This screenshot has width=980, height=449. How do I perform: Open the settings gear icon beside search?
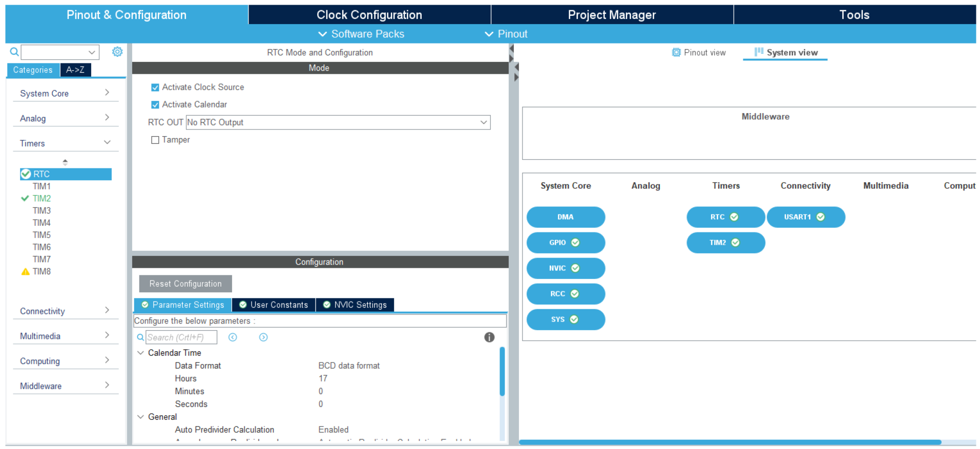point(117,52)
